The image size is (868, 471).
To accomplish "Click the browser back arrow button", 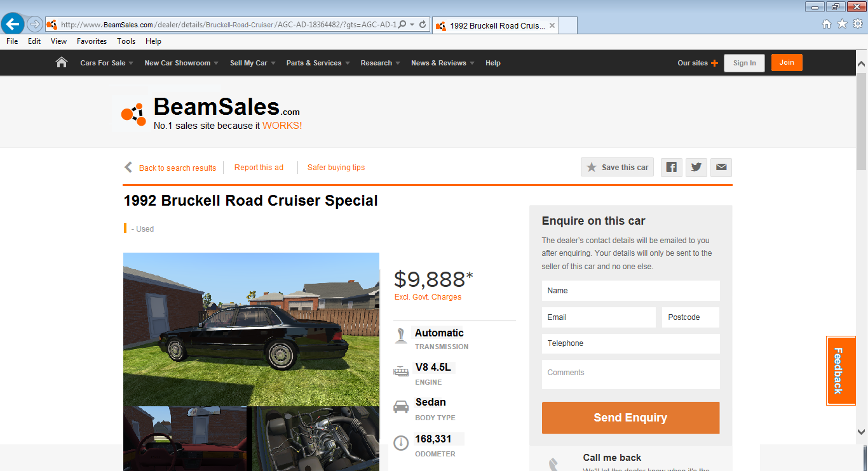I will pos(13,25).
